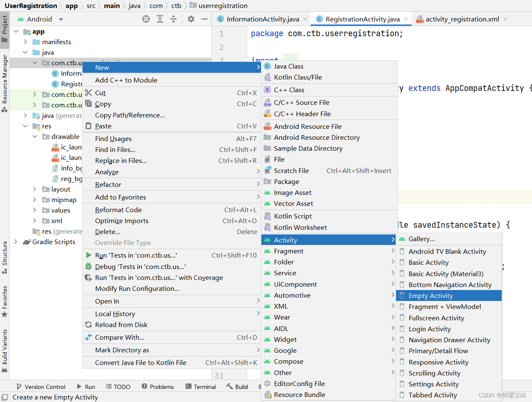
Task: Open the Refactor submenu
Action: click(x=172, y=184)
